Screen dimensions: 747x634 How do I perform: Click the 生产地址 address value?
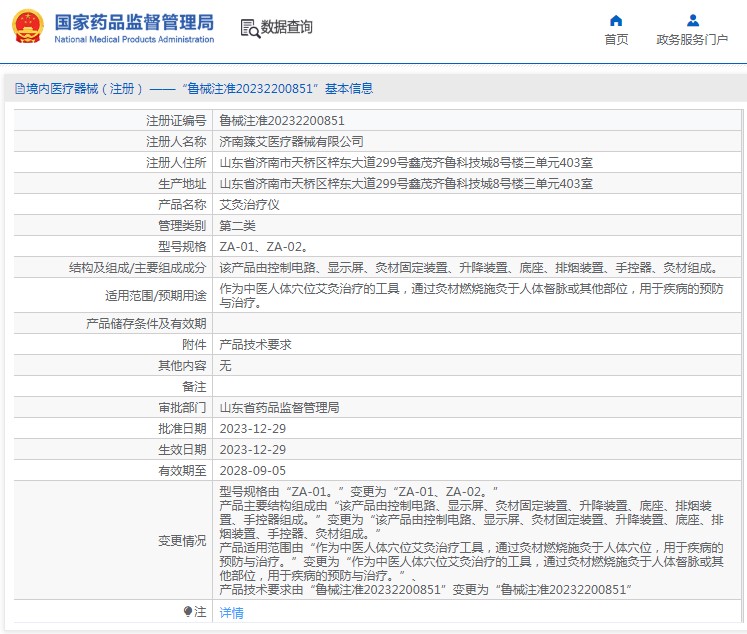tap(406, 183)
